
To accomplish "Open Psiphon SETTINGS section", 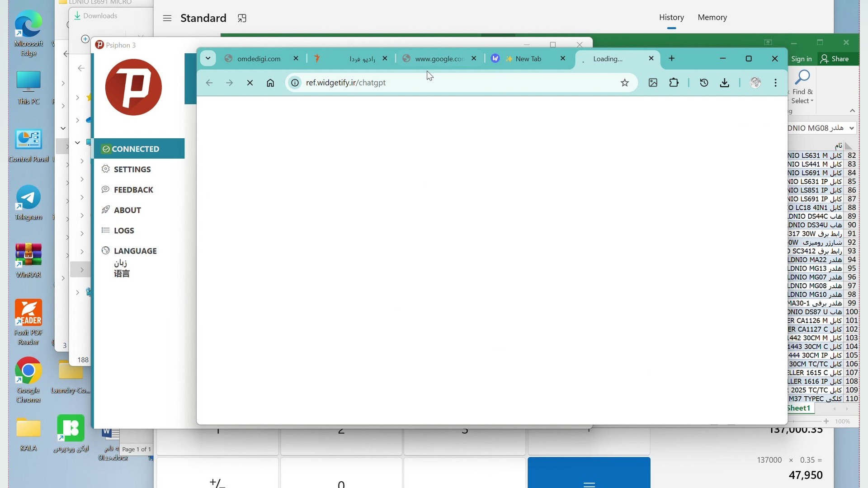I will 132,169.
